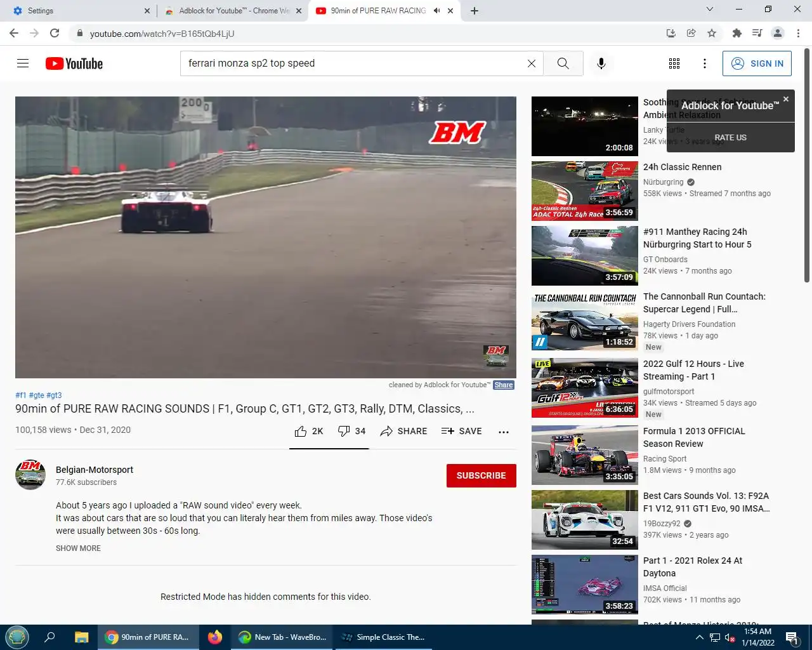
Task: Share the video via SHARE button
Action: (403, 431)
